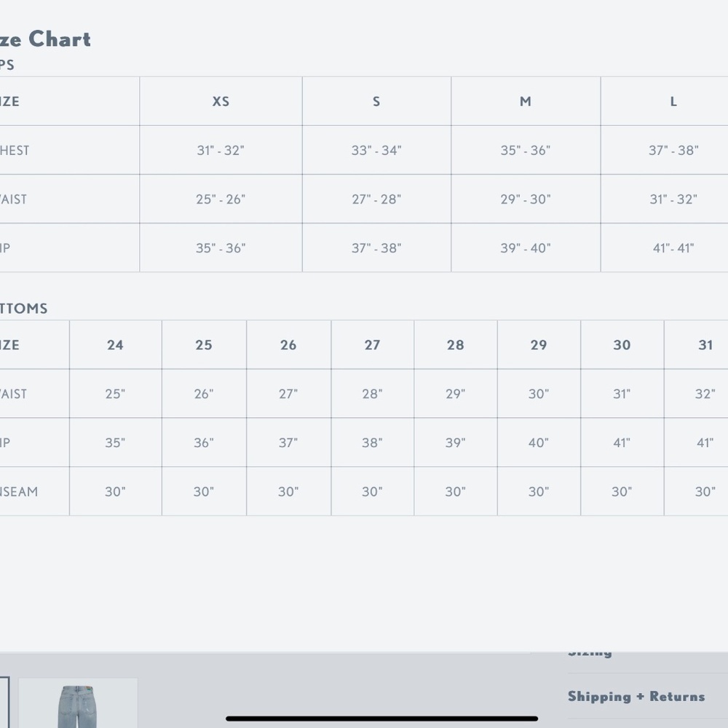Click size 27 column header

coord(372,345)
